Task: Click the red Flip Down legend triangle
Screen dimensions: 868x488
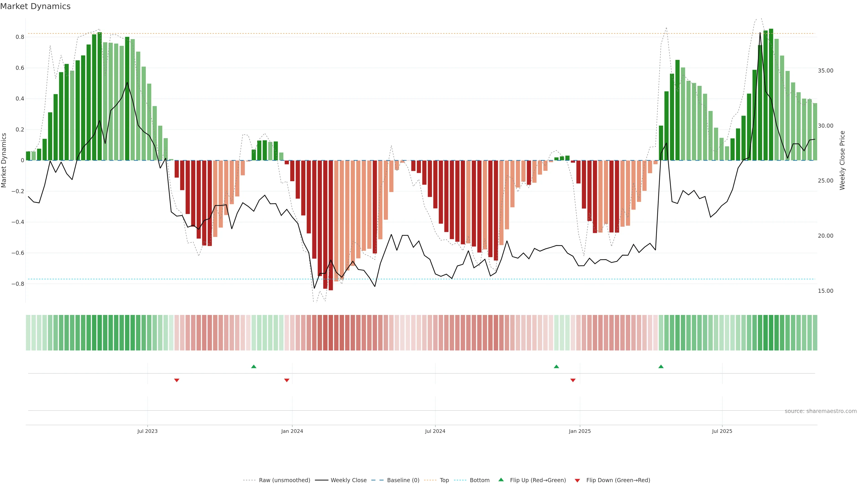Action: click(577, 481)
